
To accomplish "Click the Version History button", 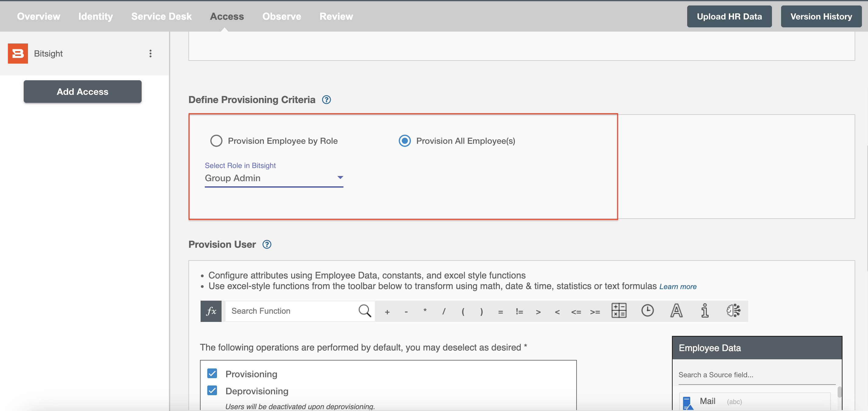I will tap(822, 16).
